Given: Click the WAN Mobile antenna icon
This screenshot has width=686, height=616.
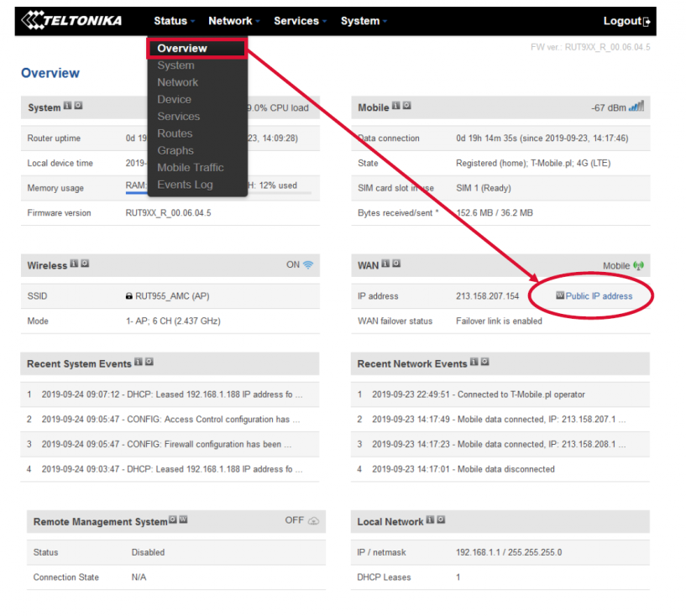Looking at the screenshot, I should [x=639, y=265].
